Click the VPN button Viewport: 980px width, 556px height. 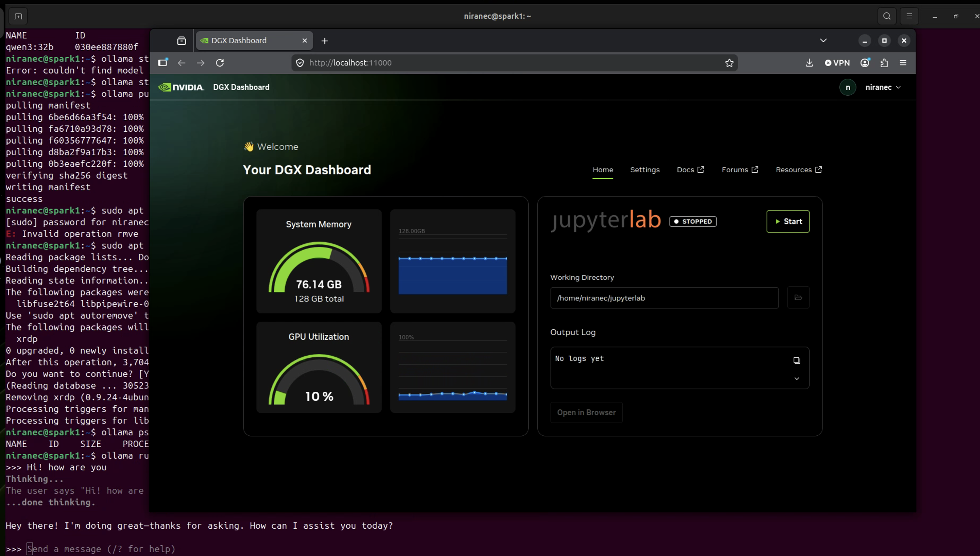click(837, 63)
